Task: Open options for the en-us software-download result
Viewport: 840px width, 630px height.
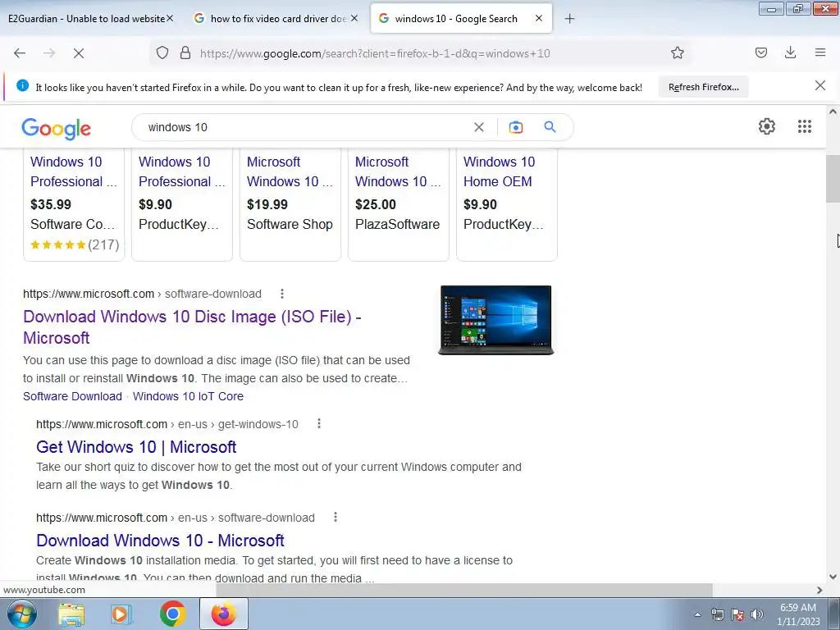Action: tap(336, 518)
